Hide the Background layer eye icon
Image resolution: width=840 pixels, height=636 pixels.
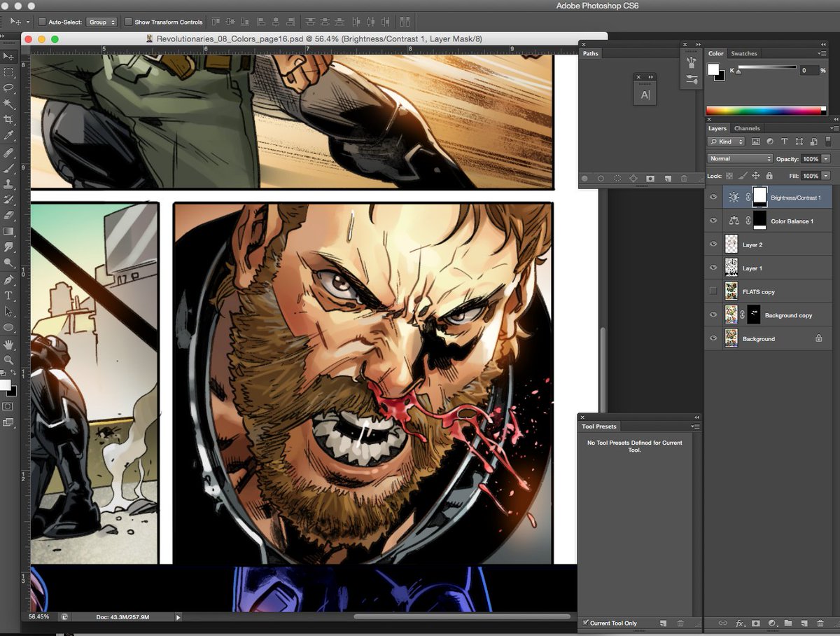coord(713,338)
